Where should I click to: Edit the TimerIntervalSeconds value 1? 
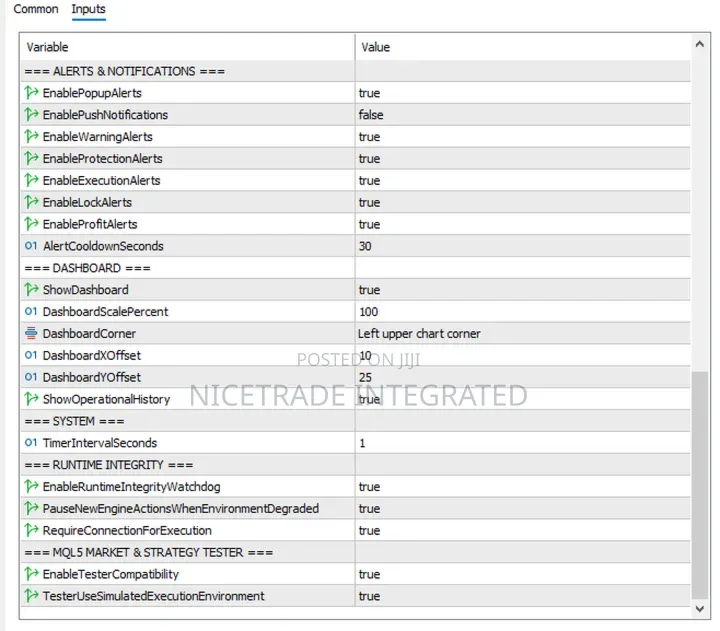pyautogui.click(x=523, y=443)
